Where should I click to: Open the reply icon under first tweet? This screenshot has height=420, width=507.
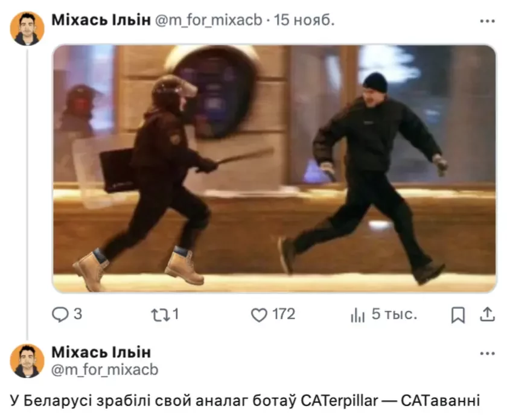pyautogui.click(x=60, y=314)
